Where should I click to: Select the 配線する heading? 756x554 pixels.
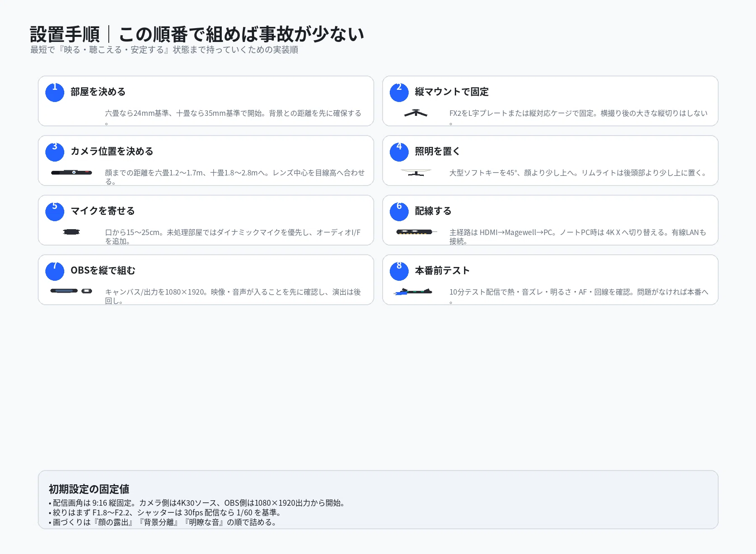coord(433,211)
